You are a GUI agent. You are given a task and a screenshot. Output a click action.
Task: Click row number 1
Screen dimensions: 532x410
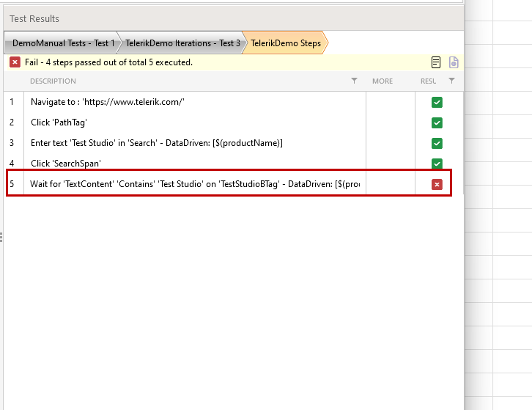pos(12,102)
